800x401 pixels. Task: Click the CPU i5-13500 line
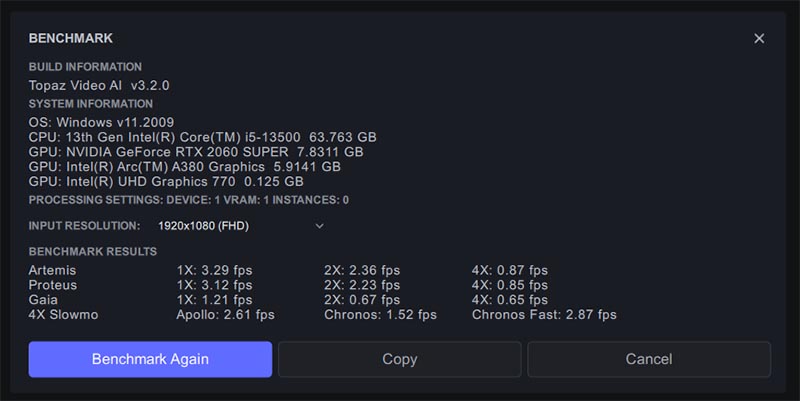point(203,137)
